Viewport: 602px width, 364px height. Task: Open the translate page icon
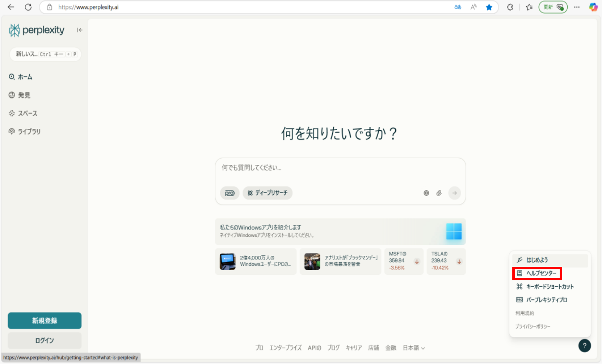coord(458,7)
